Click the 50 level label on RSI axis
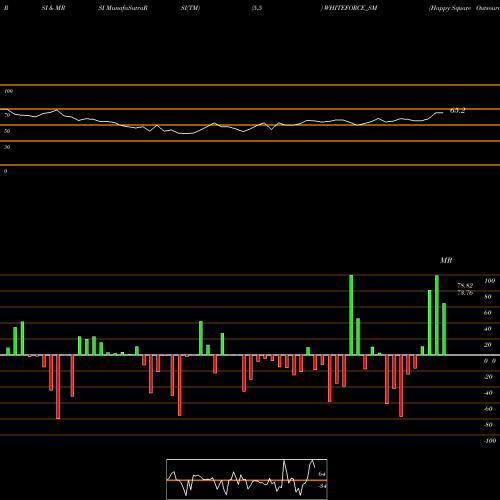 tap(7, 131)
